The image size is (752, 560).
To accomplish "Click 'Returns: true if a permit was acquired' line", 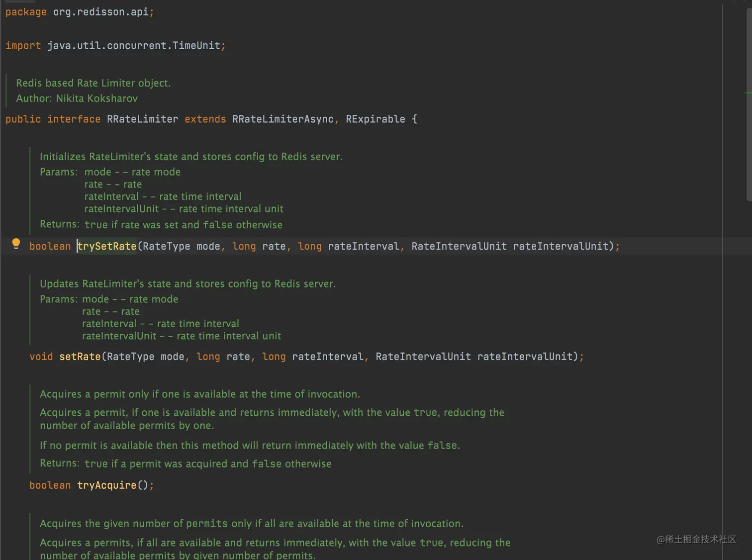I will pos(186,464).
